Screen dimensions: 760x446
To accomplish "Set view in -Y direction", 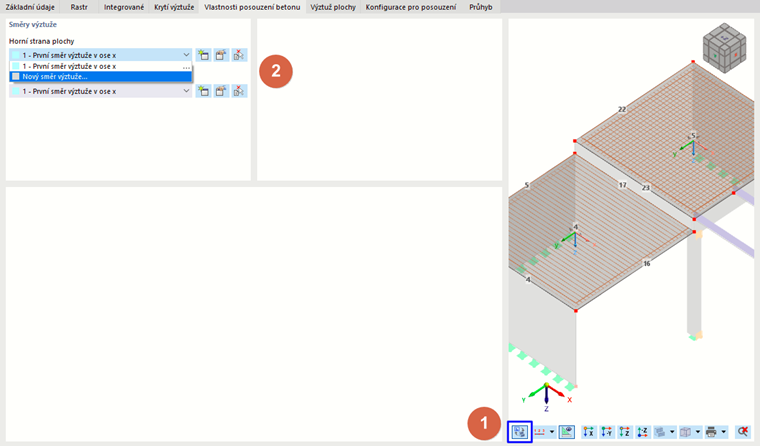I will tap(606, 431).
